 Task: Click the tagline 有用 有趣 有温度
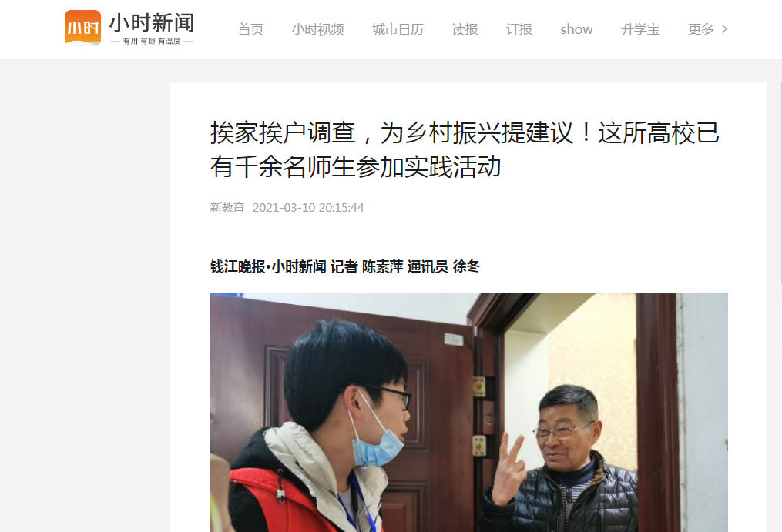(152, 42)
